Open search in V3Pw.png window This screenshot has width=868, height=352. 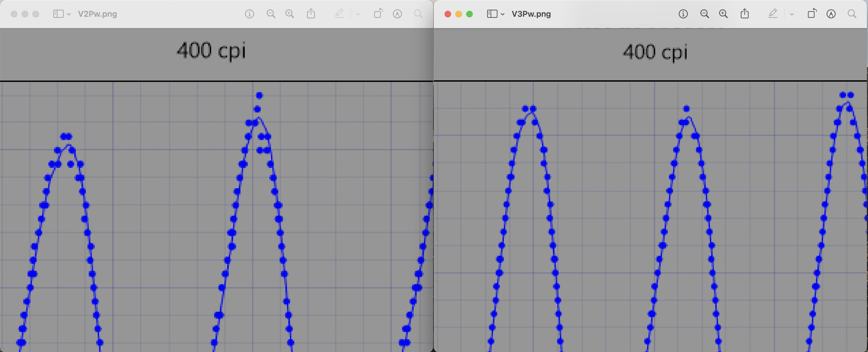click(852, 14)
